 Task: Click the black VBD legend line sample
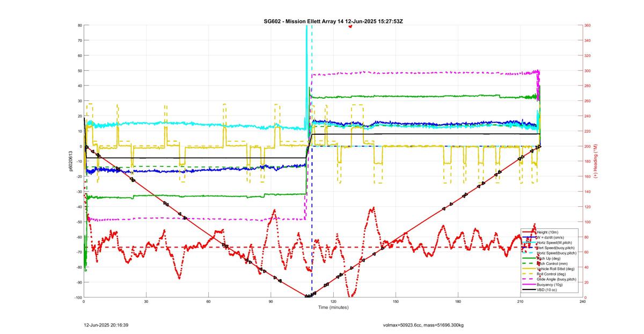tap(529, 290)
